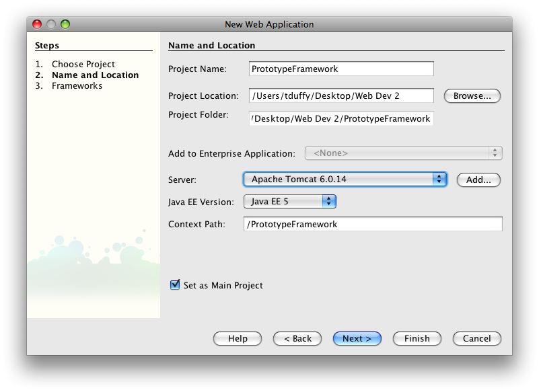Click the Project Folder field
Viewport: 539px width, 392px height.
pyautogui.click(x=341, y=118)
